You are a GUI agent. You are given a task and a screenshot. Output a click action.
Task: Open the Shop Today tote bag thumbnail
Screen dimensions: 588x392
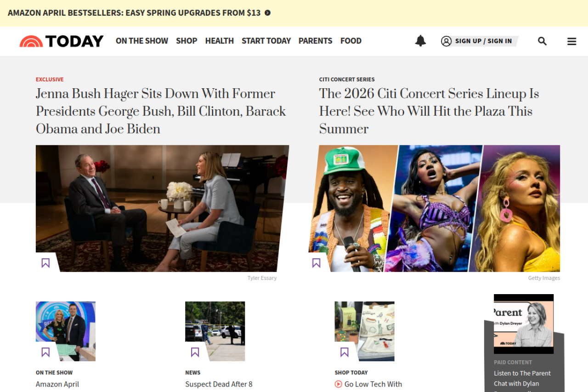(365, 331)
